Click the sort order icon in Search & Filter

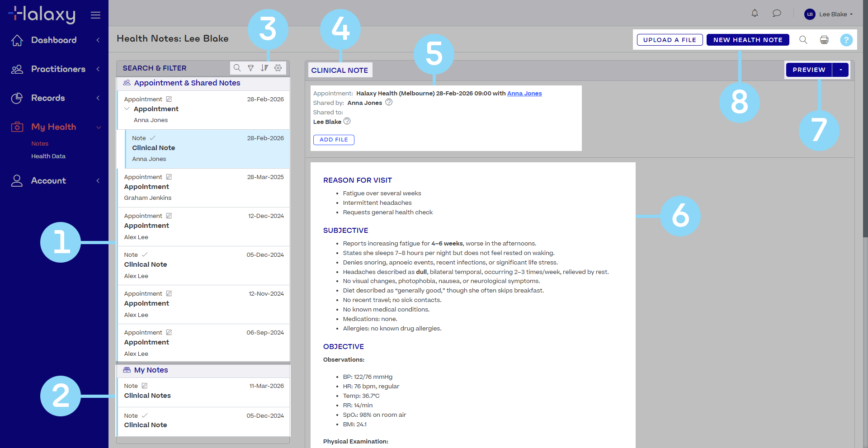point(264,68)
